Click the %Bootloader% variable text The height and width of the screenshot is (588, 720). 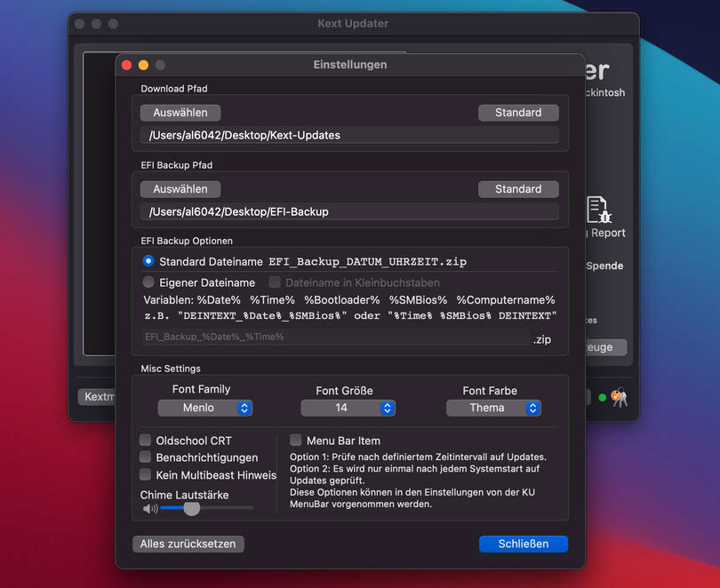pos(341,300)
